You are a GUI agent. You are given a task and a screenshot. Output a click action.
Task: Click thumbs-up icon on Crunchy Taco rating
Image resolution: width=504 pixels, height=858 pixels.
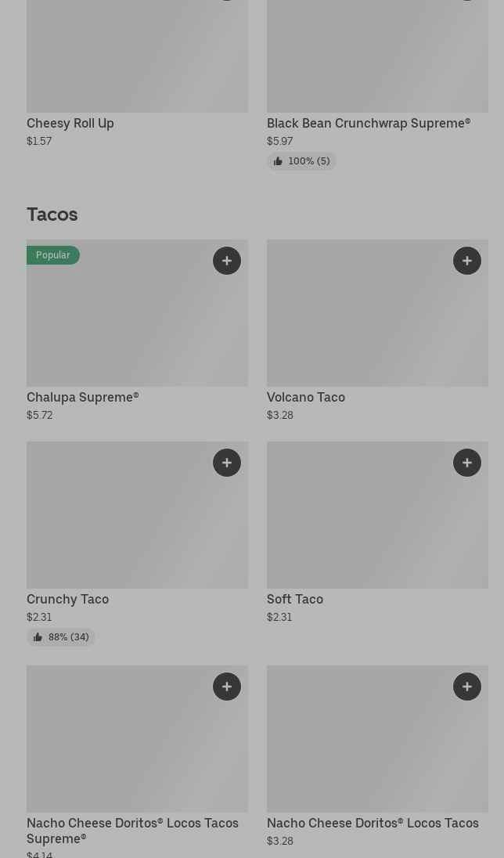click(38, 637)
